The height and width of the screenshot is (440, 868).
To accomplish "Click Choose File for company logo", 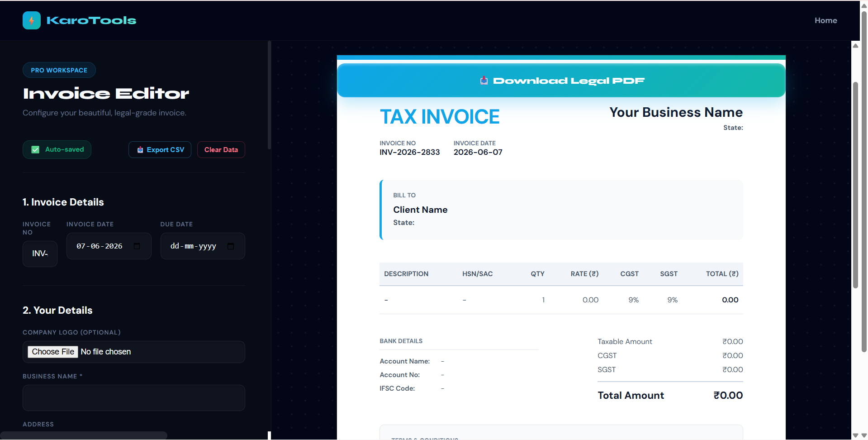I will click(53, 352).
